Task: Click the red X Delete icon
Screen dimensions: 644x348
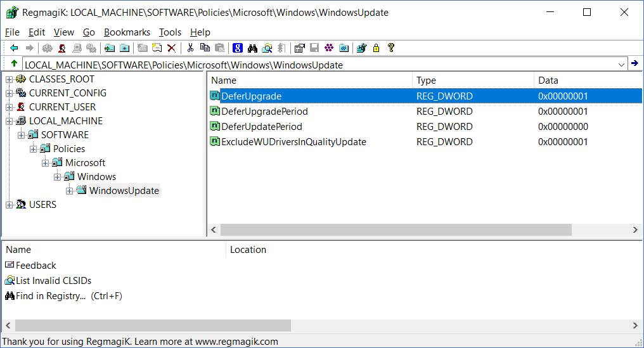Action: click(171, 48)
